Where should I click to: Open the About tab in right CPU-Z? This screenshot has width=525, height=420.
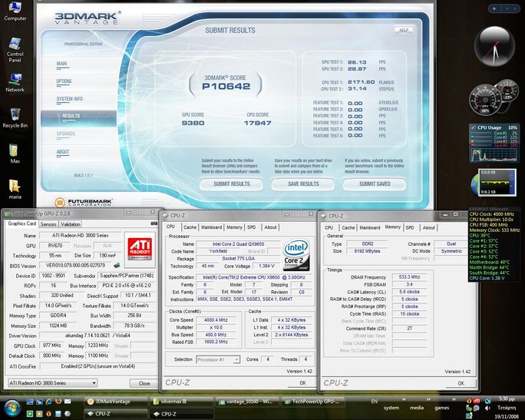428,227
